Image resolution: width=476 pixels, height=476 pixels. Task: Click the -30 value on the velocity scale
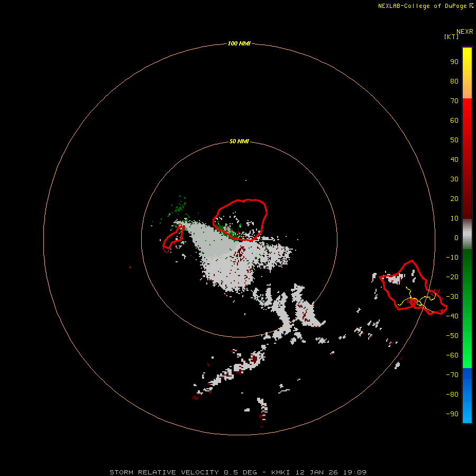tap(452, 297)
